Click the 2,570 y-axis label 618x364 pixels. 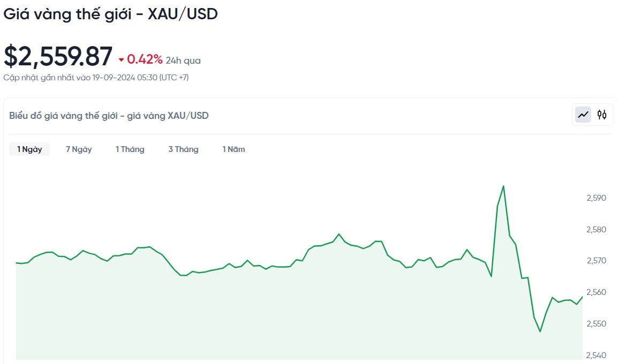coord(596,261)
